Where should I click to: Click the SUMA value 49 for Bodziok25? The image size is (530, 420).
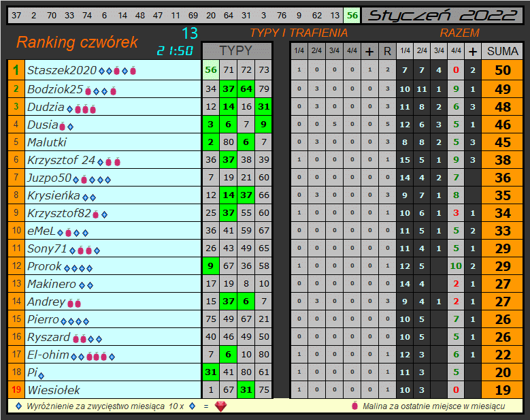pyautogui.click(x=502, y=89)
